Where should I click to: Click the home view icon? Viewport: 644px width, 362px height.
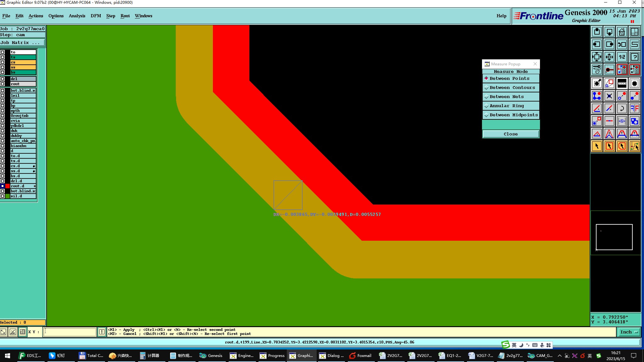coord(622,32)
